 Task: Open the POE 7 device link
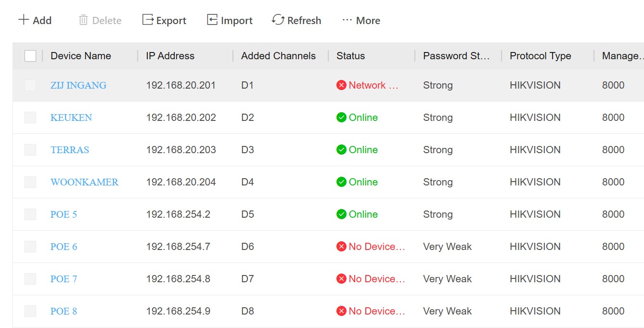(x=64, y=279)
